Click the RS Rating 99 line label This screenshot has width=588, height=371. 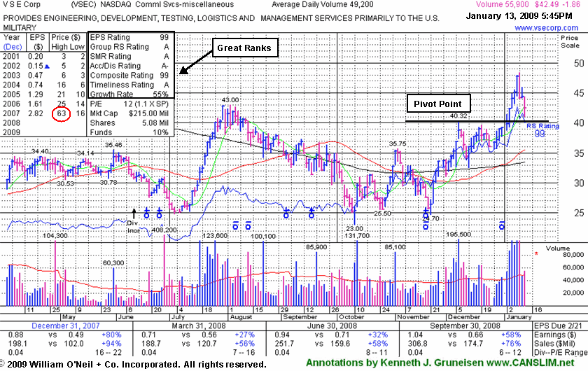coord(542,129)
